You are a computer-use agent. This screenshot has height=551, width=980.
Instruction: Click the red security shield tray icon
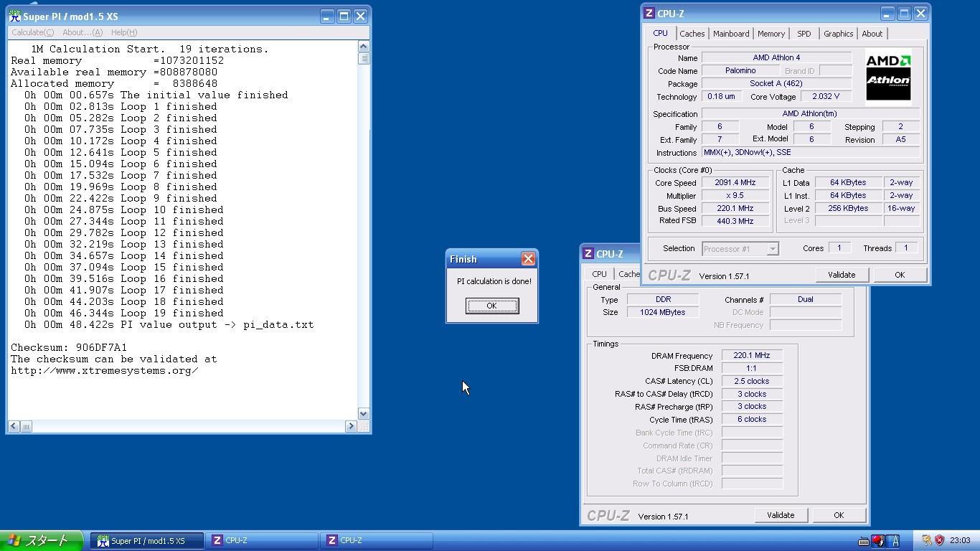[939, 540]
